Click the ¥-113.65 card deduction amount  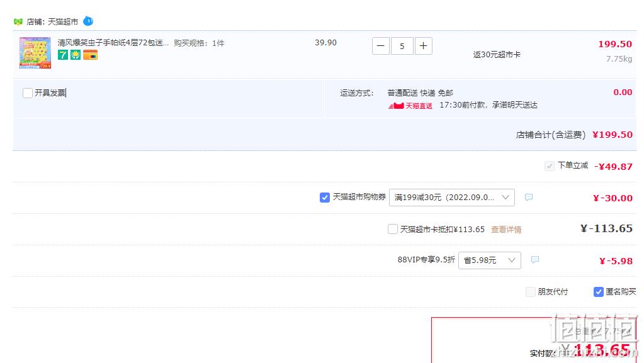(x=606, y=228)
